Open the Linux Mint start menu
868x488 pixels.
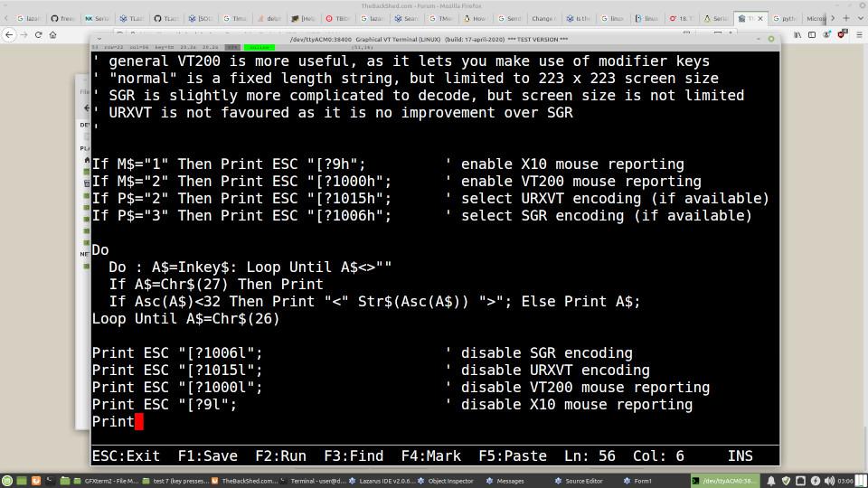(x=8, y=481)
